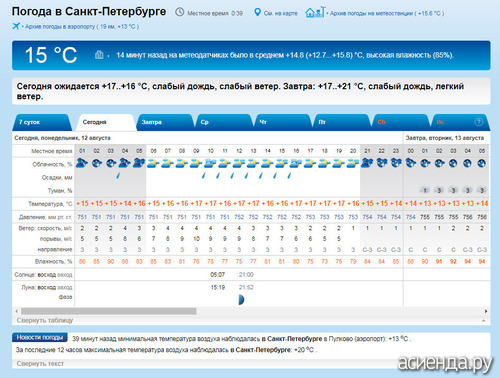Open the 7 суток tab

point(42,122)
